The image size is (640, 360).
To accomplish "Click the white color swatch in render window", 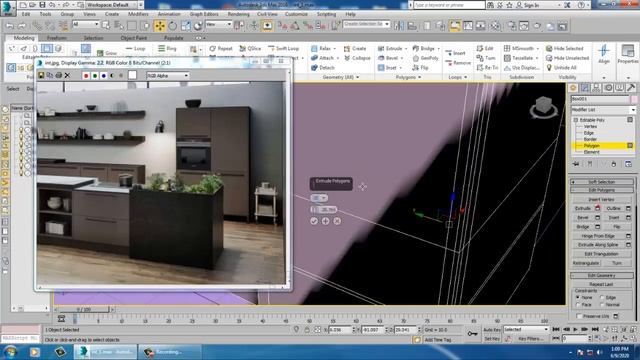I will pyautogui.click(x=132, y=76).
